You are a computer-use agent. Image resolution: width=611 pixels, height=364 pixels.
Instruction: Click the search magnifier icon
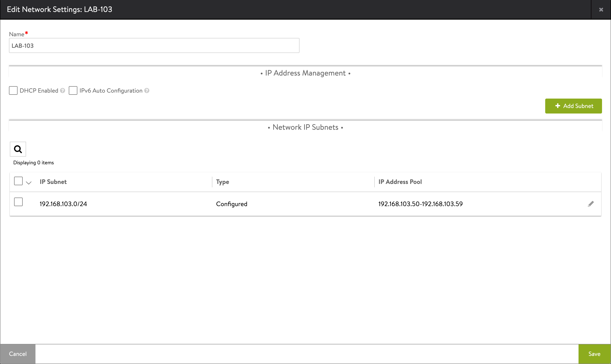coord(17,149)
